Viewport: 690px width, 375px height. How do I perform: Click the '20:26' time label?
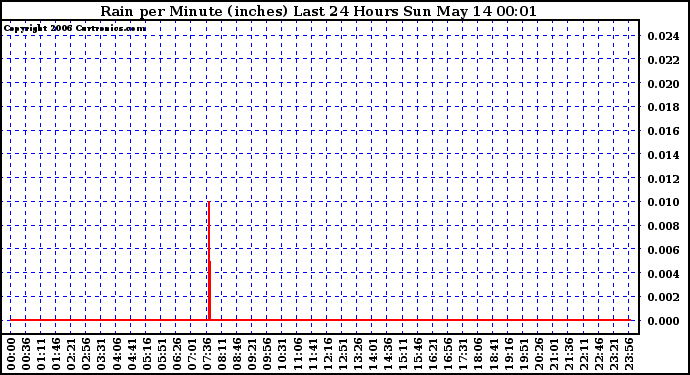pos(538,354)
